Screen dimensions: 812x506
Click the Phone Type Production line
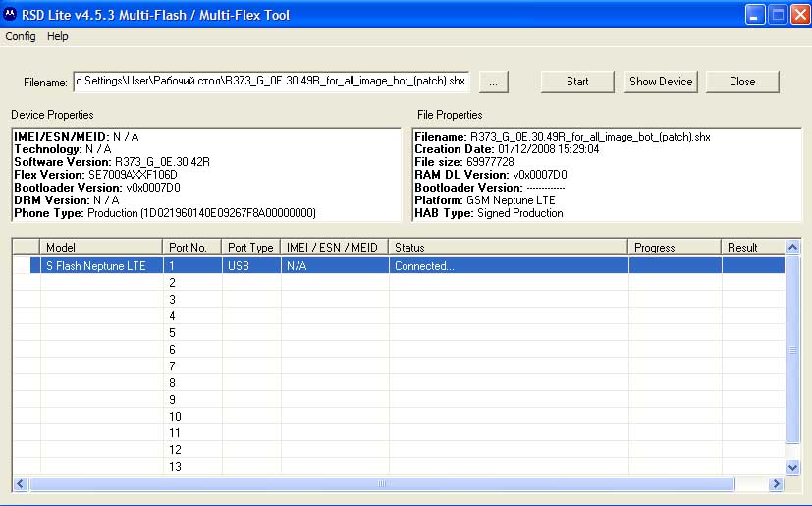click(x=165, y=213)
